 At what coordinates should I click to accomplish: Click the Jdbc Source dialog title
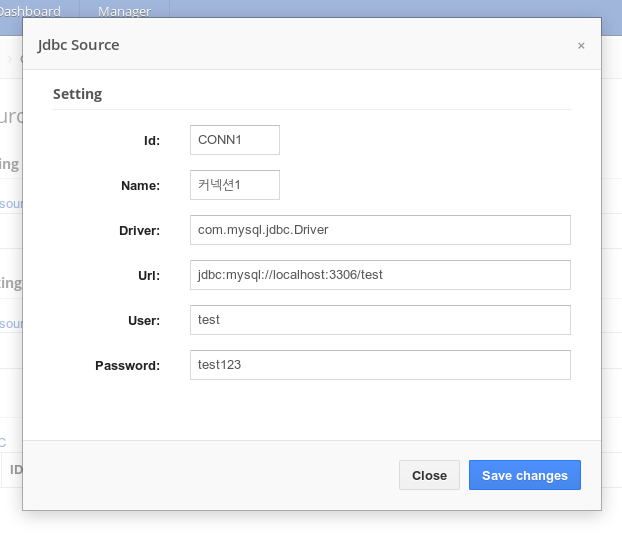(x=78, y=45)
